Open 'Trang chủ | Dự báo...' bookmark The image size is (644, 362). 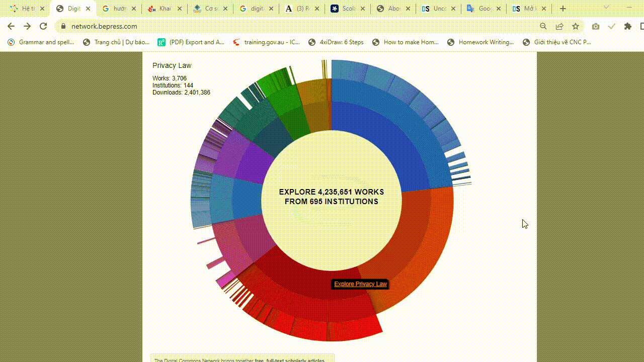coord(116,42)
